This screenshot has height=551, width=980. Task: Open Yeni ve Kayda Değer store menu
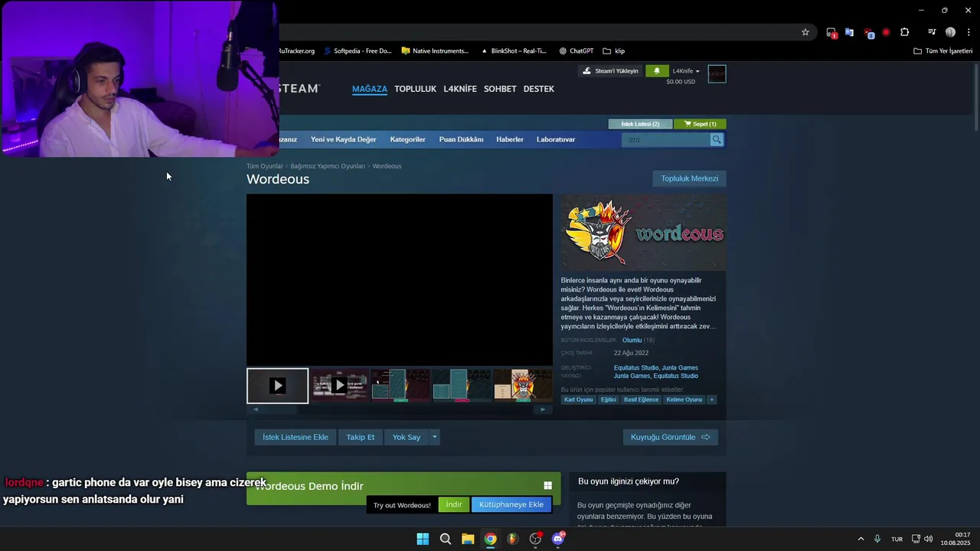click(x=343, y=139)
